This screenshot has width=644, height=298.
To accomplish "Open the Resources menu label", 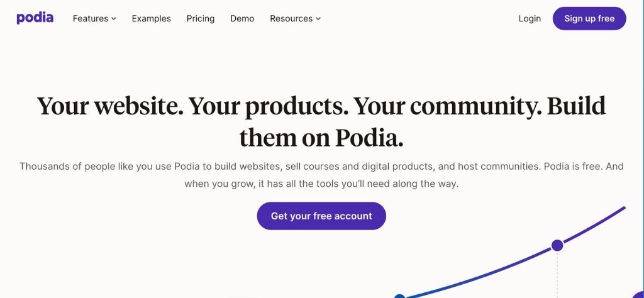I will [x=291, y=19].
